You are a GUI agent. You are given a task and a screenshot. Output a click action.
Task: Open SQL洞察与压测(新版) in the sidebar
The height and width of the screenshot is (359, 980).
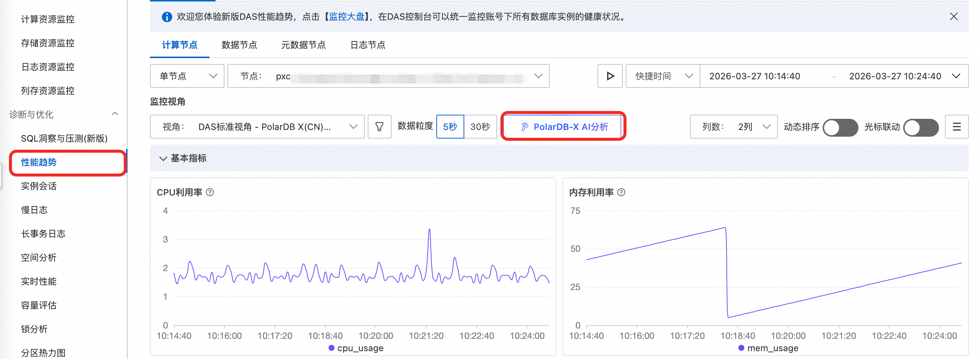(64, 138)
